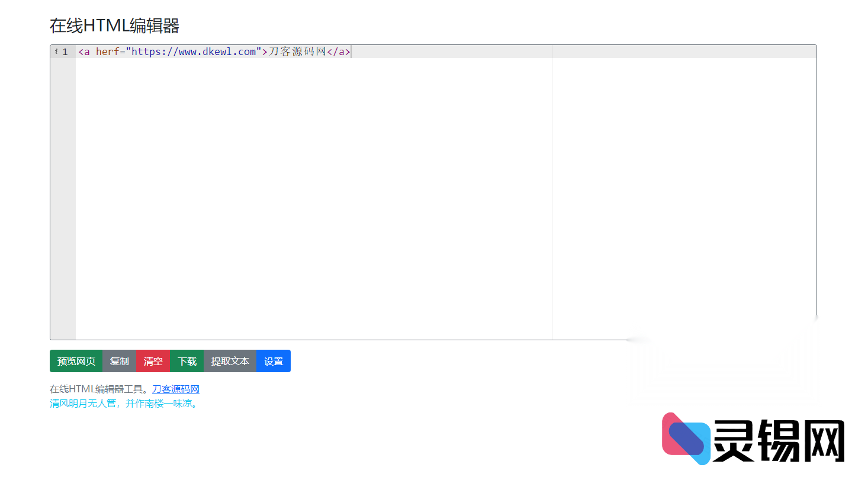Click the misspelled herf attribute in the code
The height and width of the screenshot is (487, 868).
(107, 52)
